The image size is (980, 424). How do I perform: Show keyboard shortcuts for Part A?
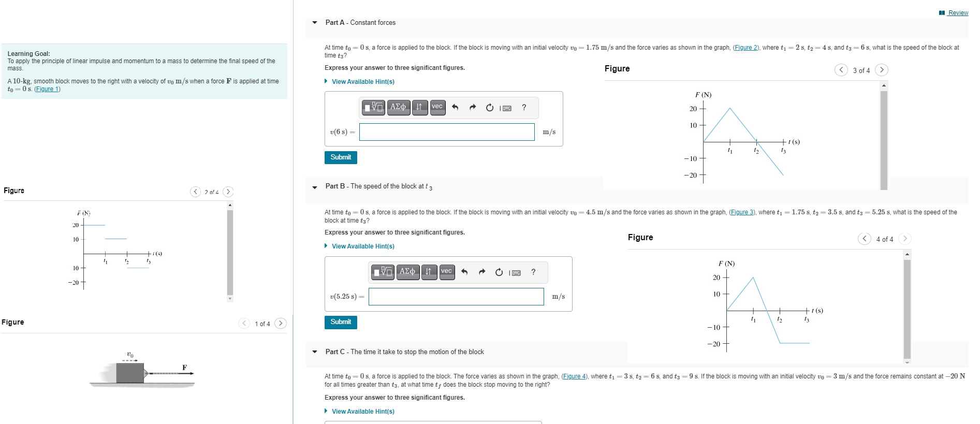click(x=506, y=108)
